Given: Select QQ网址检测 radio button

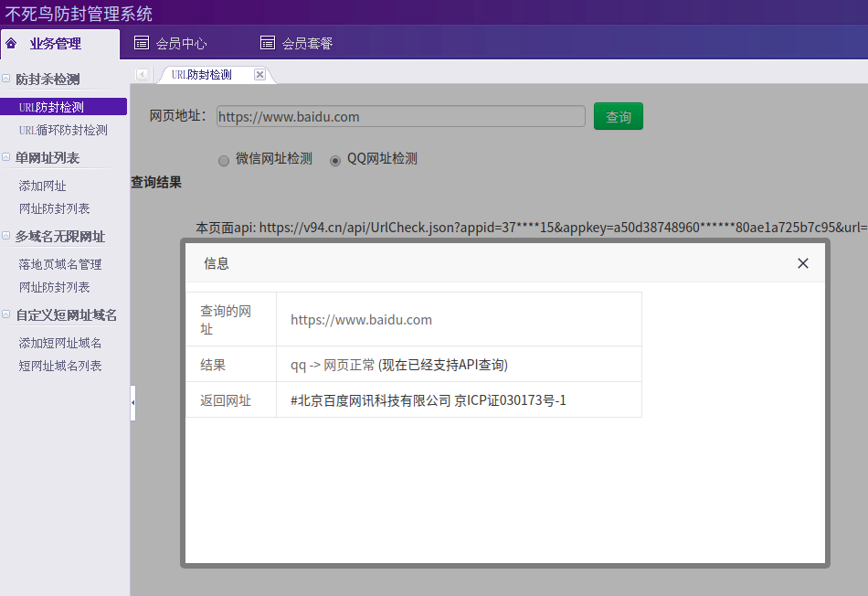Looking at the screenshot, I should tap(335, 161).
